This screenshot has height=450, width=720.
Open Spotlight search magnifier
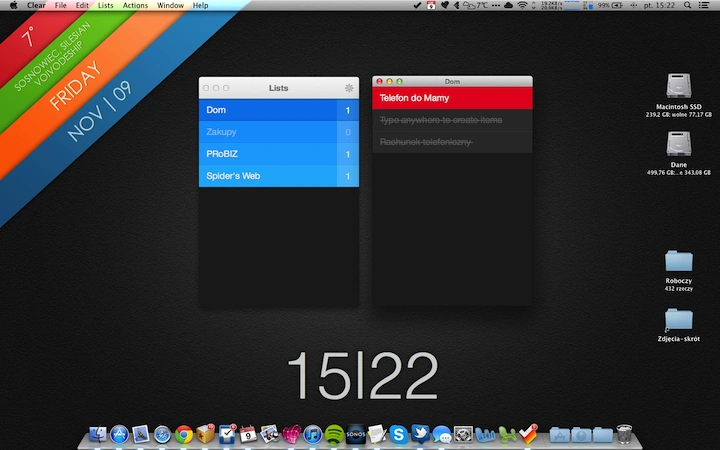tap(687, 6)
